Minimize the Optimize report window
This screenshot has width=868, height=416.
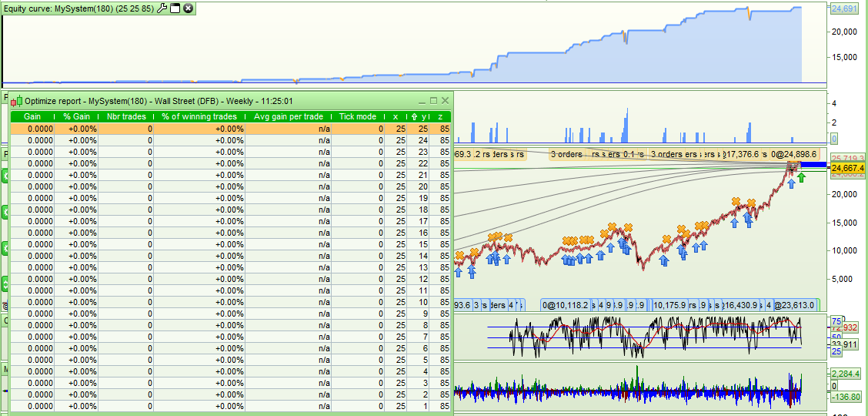tap(422, 101)
